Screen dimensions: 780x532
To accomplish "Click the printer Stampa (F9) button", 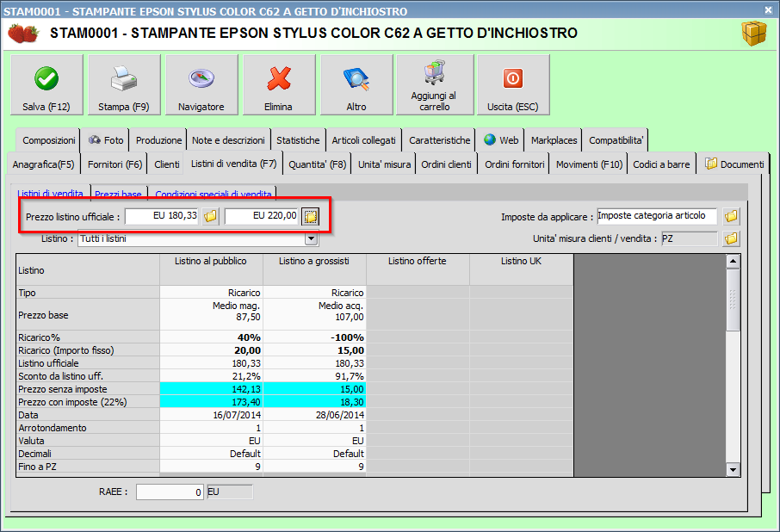I will coord(124,85).
